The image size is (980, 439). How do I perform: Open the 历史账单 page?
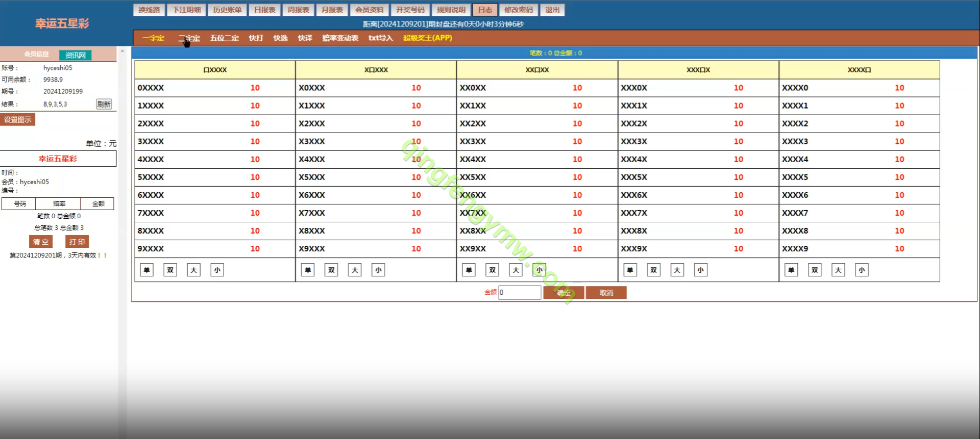(227, 10)
